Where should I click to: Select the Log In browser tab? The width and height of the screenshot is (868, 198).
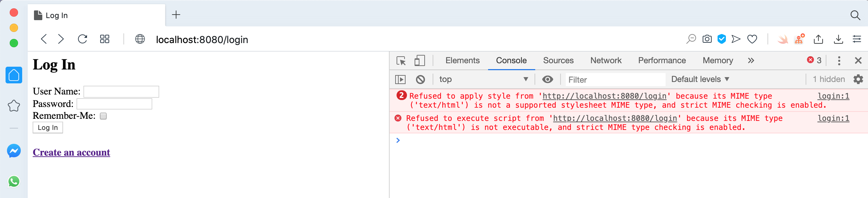tap(96, 15)
